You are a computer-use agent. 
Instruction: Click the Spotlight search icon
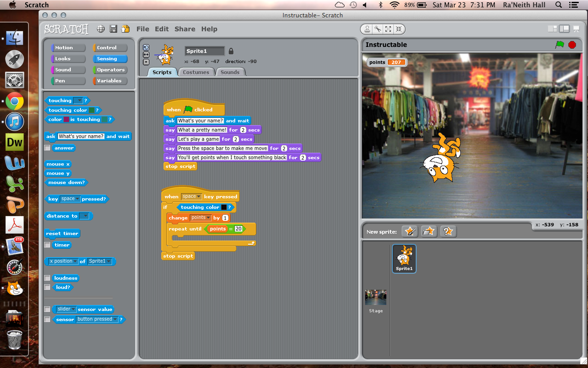559,5
